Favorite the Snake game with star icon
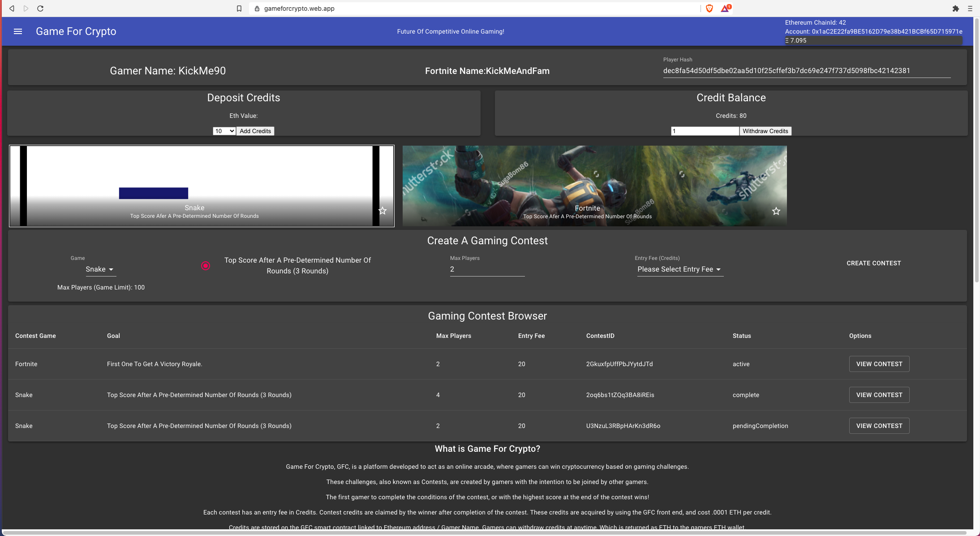 click(382, 211)
